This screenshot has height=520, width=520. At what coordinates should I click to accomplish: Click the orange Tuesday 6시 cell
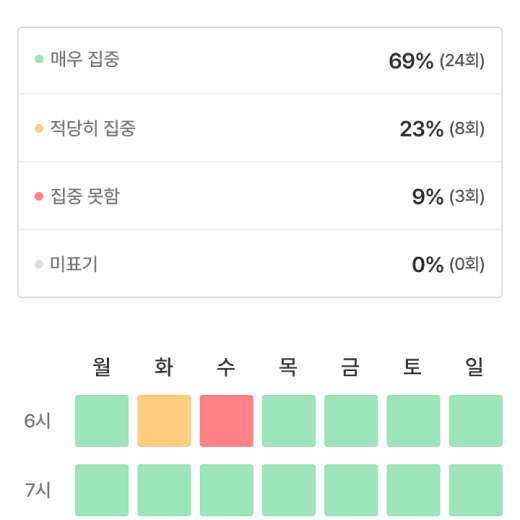coord(164,421)
